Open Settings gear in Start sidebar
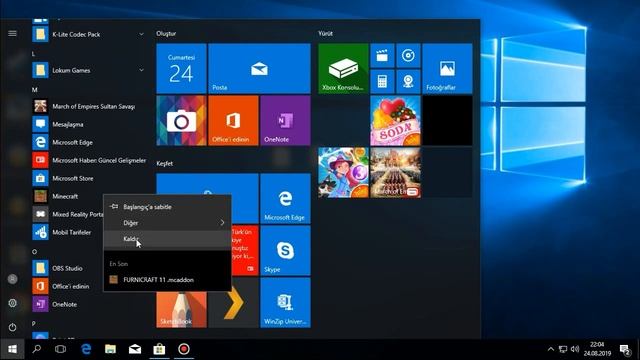The width and height of the screenshot is (640, 360). (12, 303)
